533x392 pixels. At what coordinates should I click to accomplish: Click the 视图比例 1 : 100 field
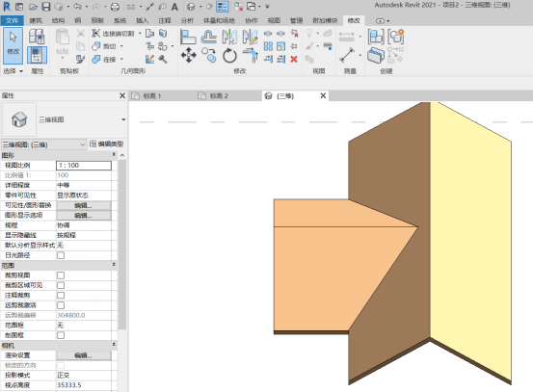coord(84,166)
